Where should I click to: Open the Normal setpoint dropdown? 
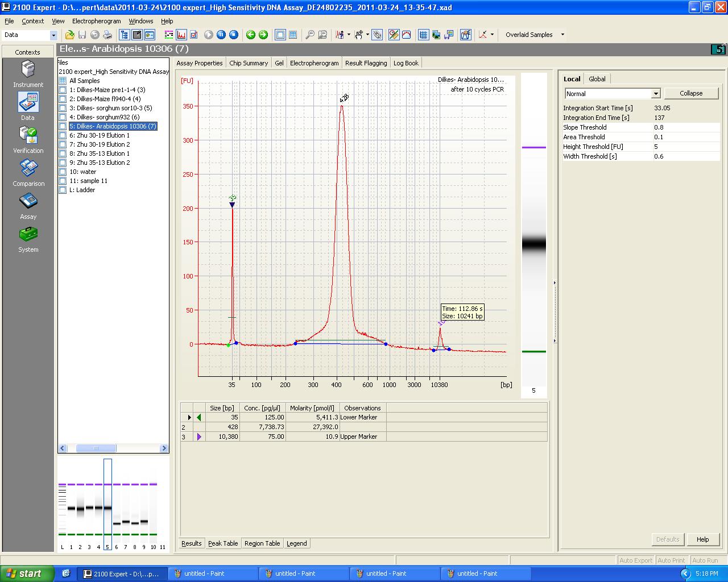[656, 94]
